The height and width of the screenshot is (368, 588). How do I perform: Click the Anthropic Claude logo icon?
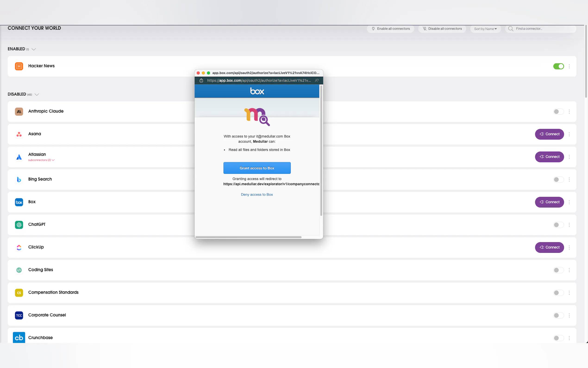(x=19, y=111)
